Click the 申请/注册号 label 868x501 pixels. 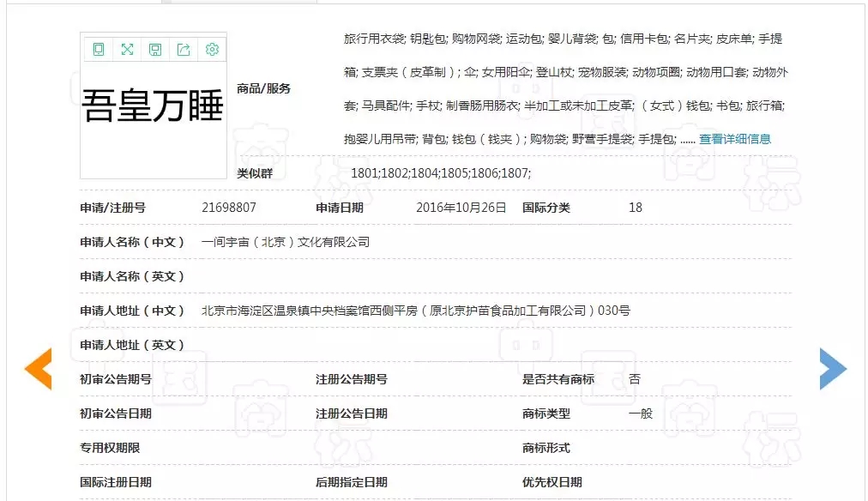(113, 208)
